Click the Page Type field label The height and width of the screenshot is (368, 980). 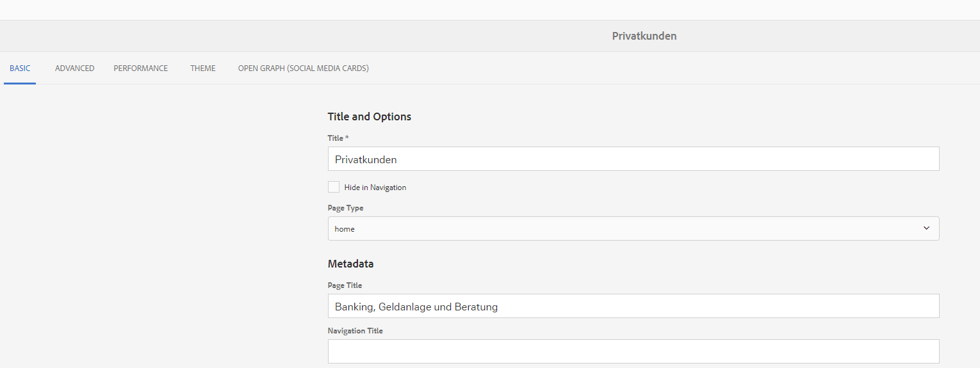tap(345, 208)
